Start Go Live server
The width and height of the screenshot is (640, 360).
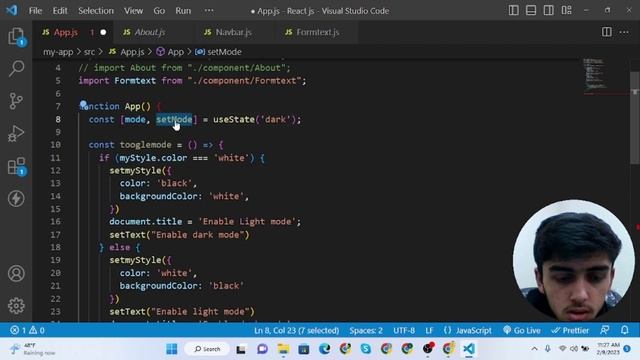pos(522,330)
